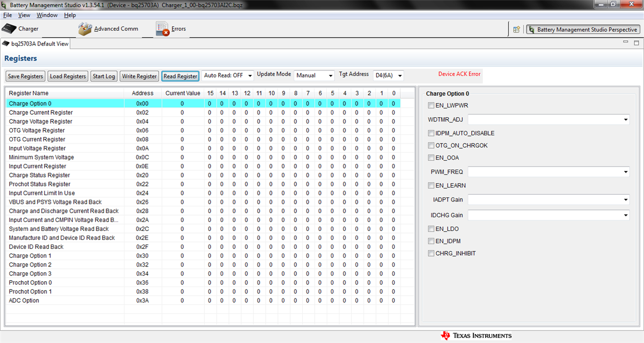Screen dimensions: 644x343
Task: Maximize the bq25703A Default View panel
Action: pos(636,42)
